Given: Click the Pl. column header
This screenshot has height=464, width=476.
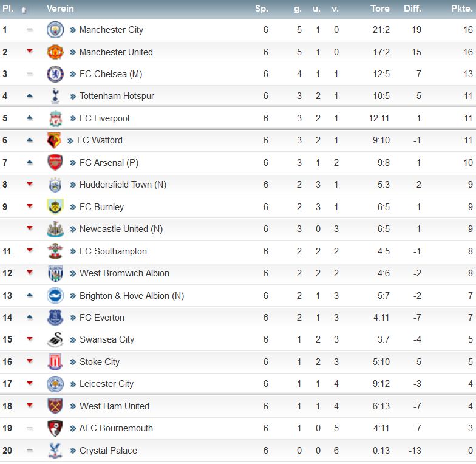Looking at the screenshot, I should pyautogui.click(x=8, y=9).
